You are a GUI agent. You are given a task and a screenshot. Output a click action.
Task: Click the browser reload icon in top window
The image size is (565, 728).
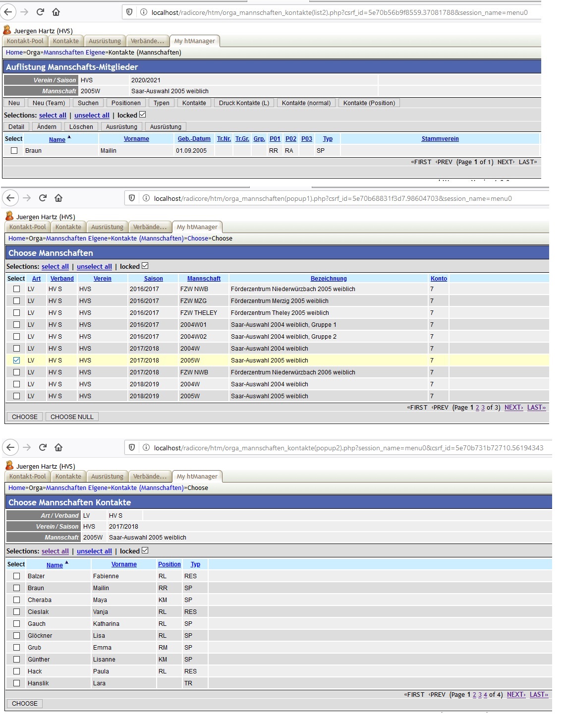[x=40, y=12]
